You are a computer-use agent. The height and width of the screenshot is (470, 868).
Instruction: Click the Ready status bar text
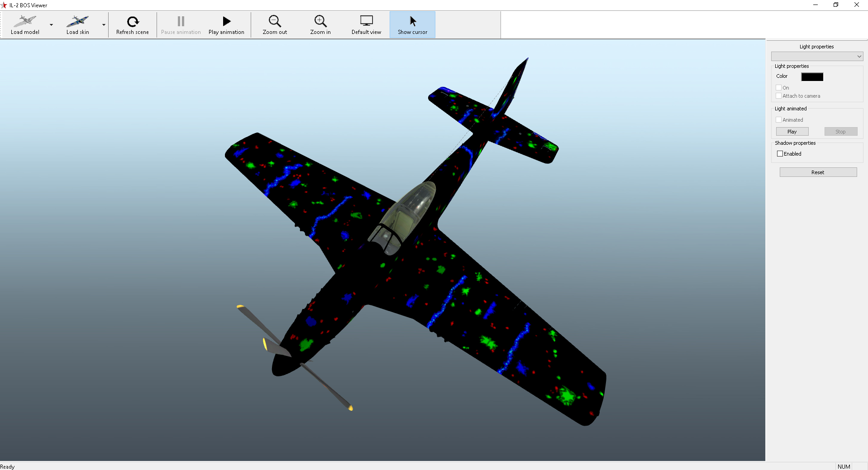point(7,466)
